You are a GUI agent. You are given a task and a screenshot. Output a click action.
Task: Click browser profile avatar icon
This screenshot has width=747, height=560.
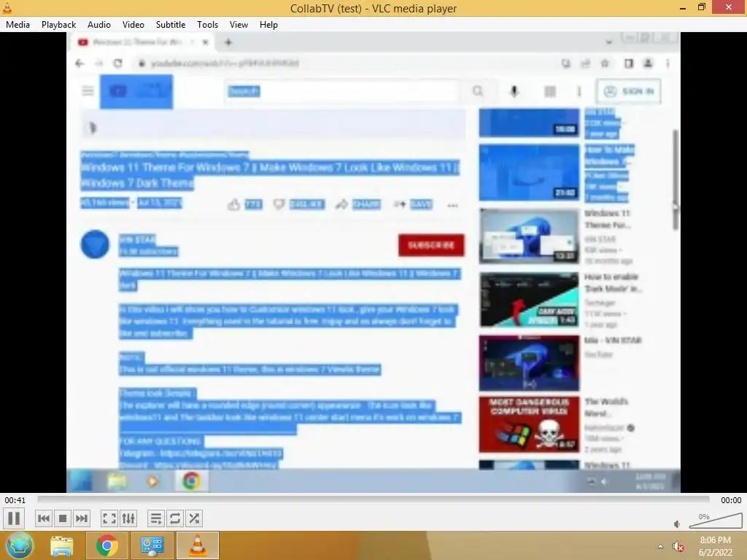[648, 63]
